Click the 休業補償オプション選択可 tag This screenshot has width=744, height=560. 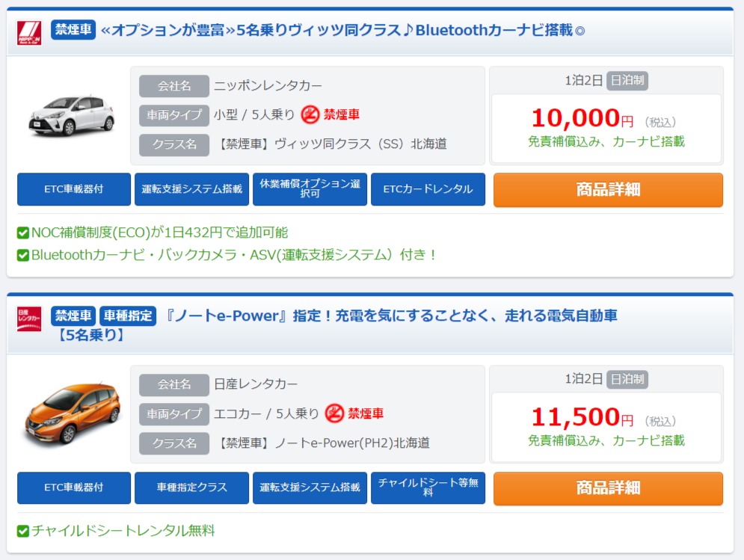(310, 189)
